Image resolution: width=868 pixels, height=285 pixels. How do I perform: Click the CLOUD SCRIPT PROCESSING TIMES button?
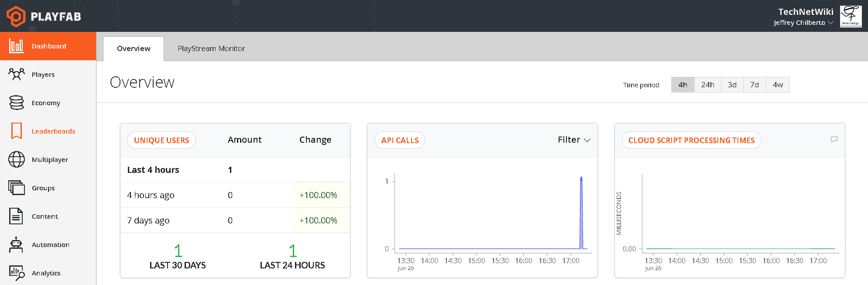691,140
